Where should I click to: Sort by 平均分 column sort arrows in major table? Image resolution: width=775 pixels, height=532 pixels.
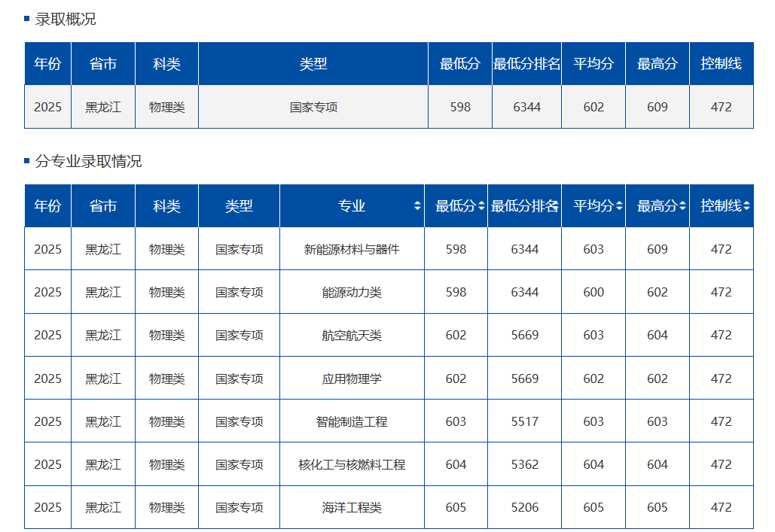tap(619, 206)
